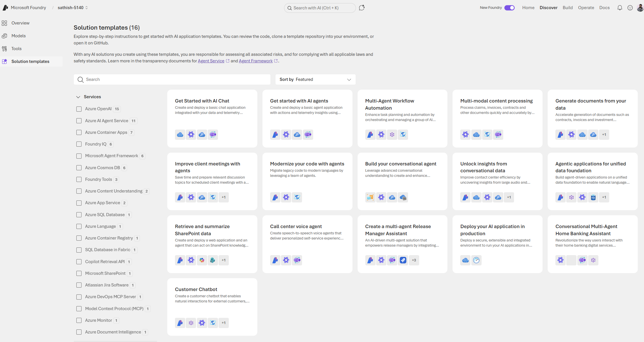The height and width of the screenshot is (342, 644).
Task: Toggle the New Foundry switch
Action: point(509,8)
